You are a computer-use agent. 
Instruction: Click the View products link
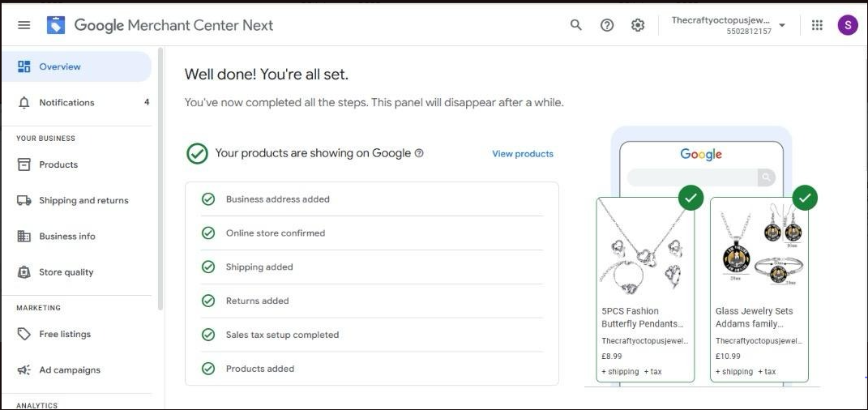click(x=523, y=154)
